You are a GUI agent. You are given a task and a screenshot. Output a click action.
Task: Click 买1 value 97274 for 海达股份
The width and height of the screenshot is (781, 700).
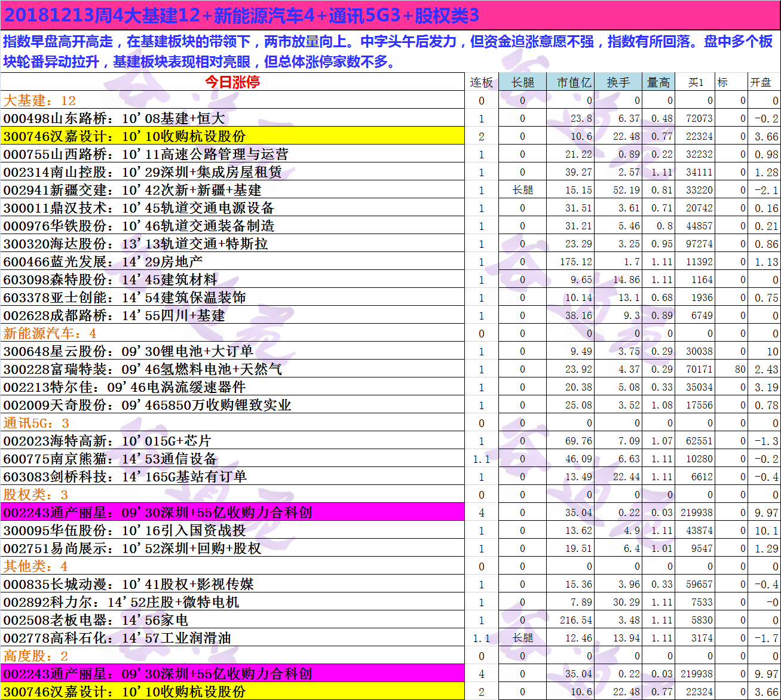(x=695, y=243)
